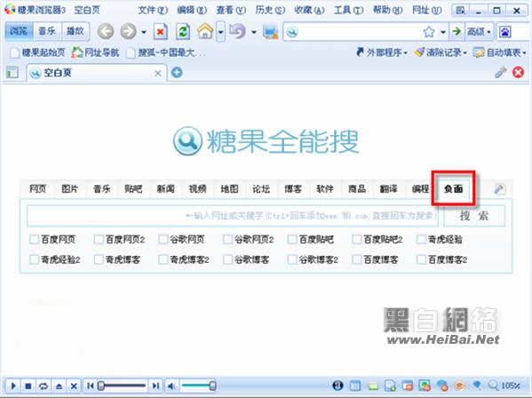Bookmark page with the star icon
Viewport: 532px width, 398px height.
(429, 32)
